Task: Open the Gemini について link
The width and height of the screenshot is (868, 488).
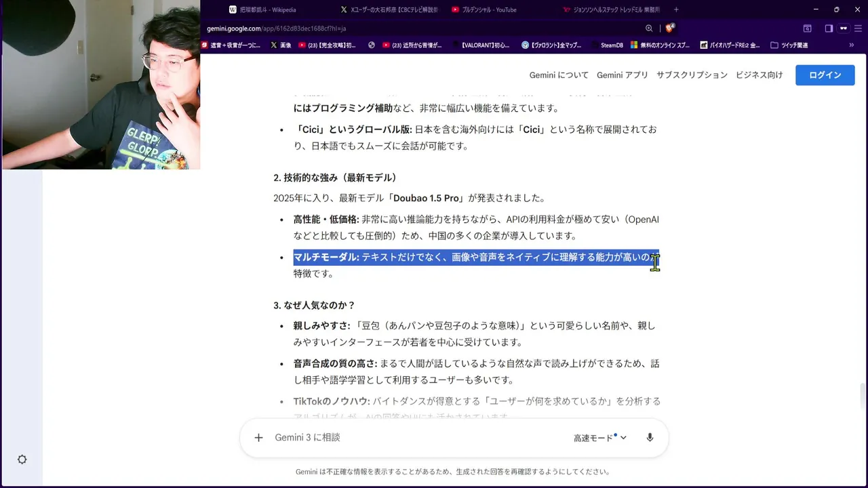Action: click(559, 75)
